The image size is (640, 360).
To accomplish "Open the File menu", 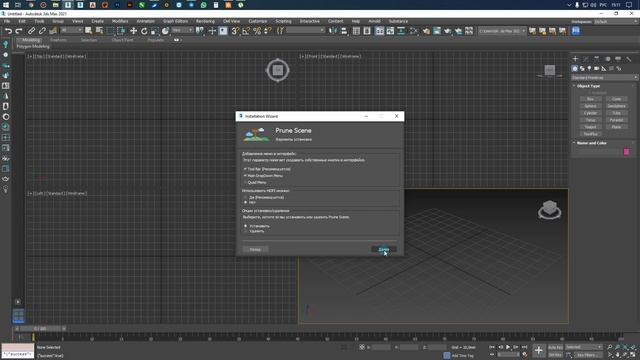I will [7, 21].
